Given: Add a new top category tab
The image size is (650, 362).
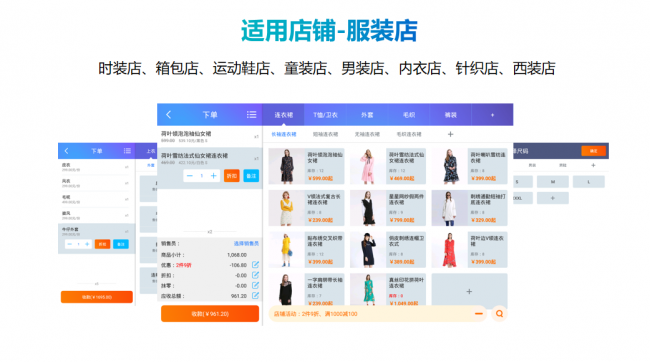Looking at the screenshot, I should (x=492, y=115).
